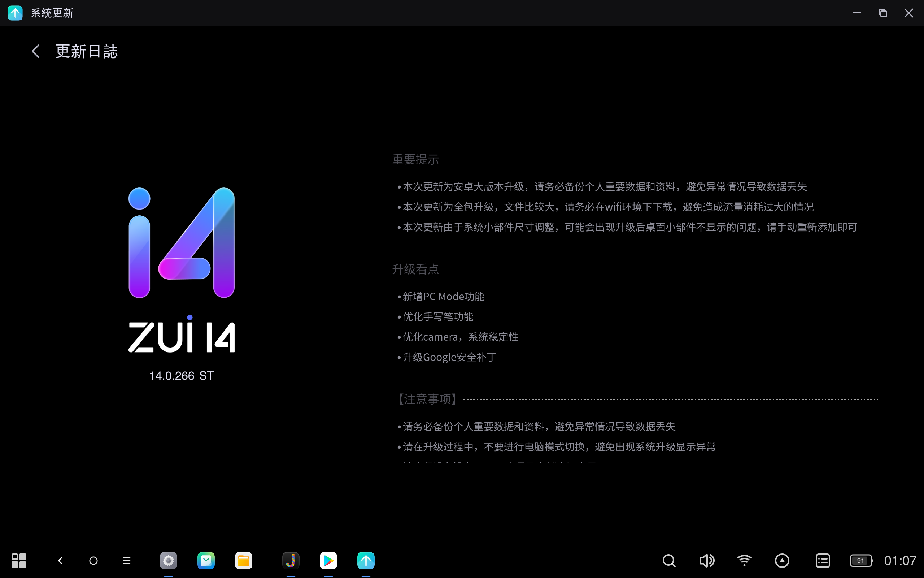
Task: Click the 更新日誌 page title
Action: coord(87,51)
